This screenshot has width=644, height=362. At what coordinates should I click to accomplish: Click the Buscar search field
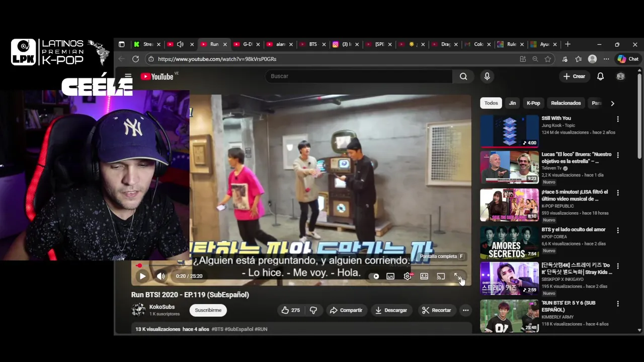[359, 76]
